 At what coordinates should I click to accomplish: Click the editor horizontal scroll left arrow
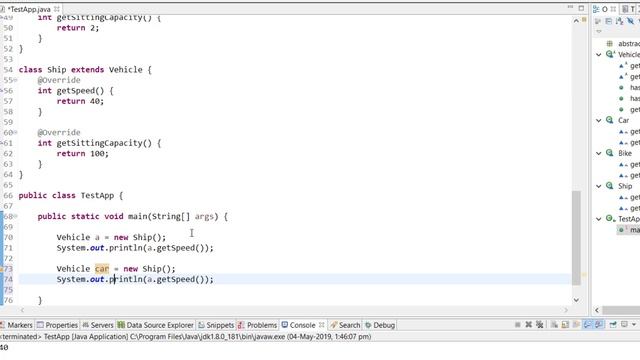[22, 310]
